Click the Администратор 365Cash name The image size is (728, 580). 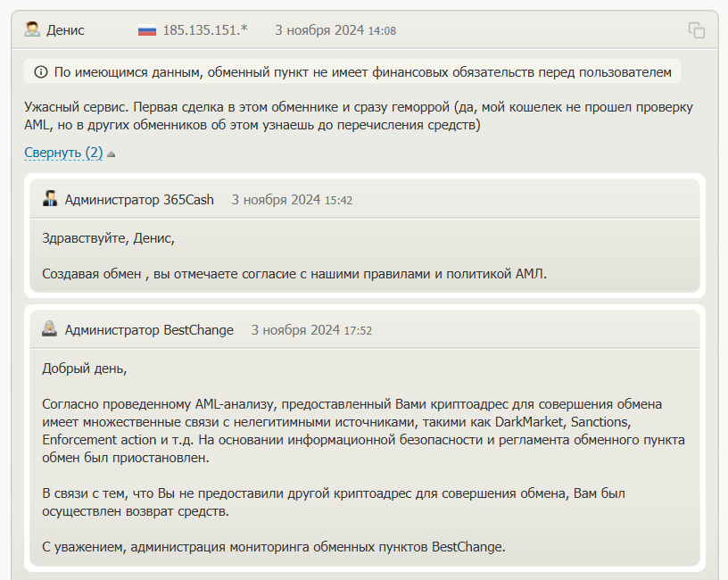pos(139,200)
